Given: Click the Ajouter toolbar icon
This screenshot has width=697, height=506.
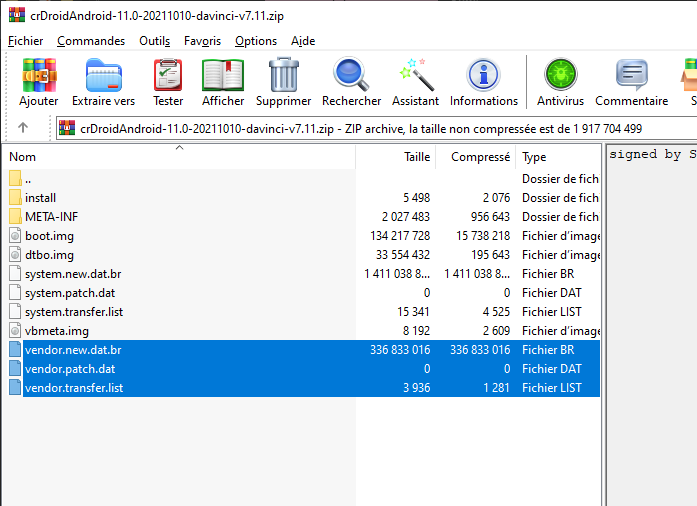Looking at the screenshot, I should pyautogui.click(x=39, y=76).
